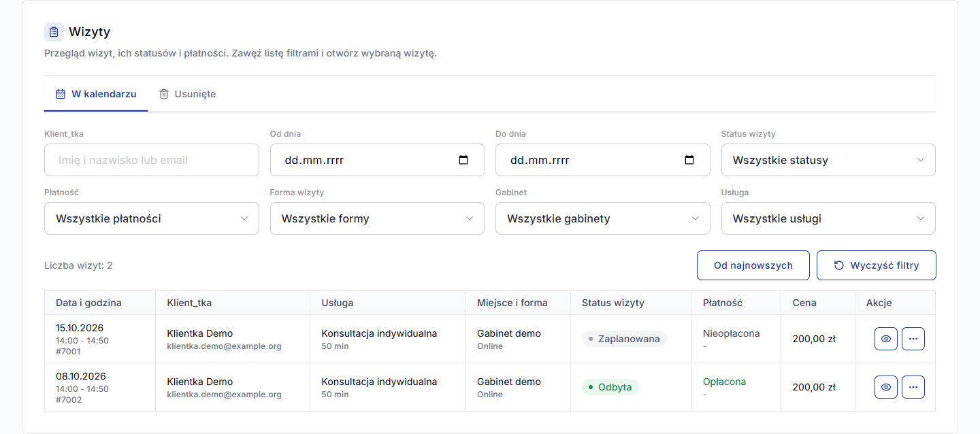The height and width of the screenshot is (434, 980).
Task: Click 200,00 zł price in Nieopłacona row
Action: (814, 339)
